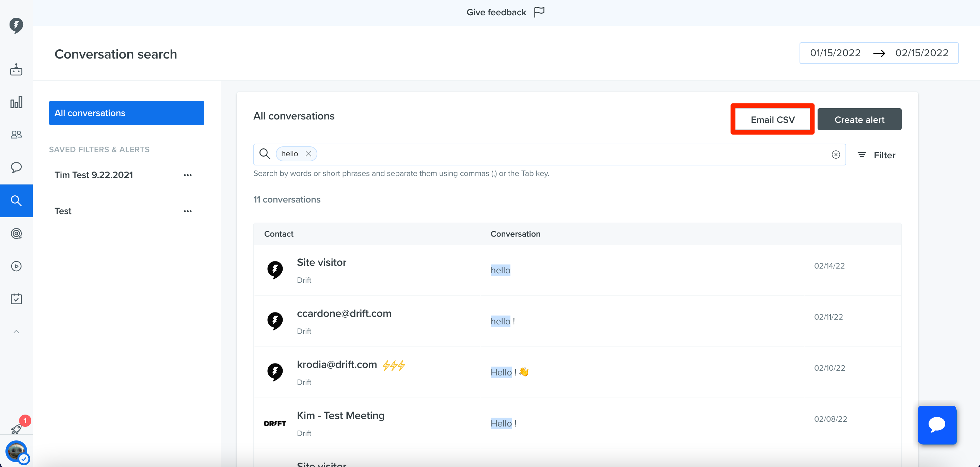The image size is (980, 467).
Task: Click the Create alert button
Action: [x=859, y=119]
